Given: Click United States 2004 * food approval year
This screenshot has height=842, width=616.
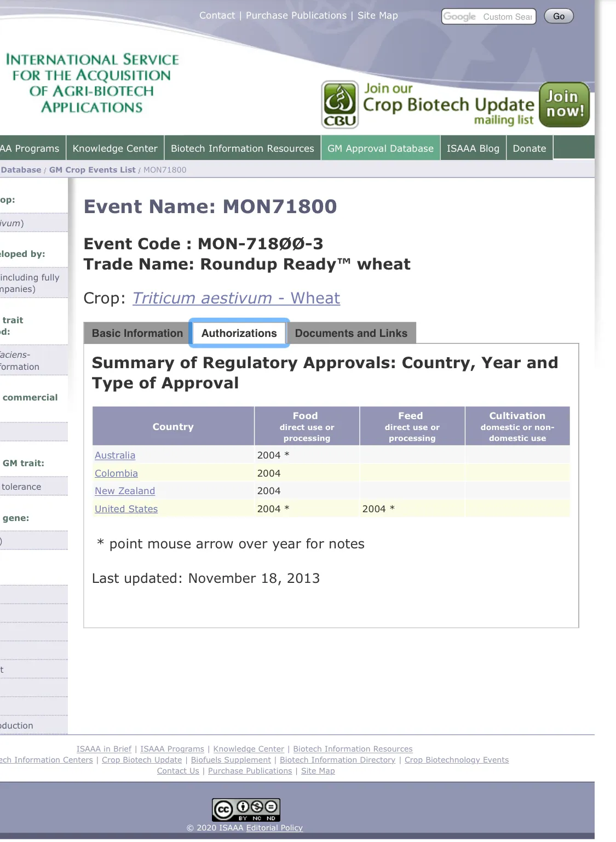Looking at the screenshot, I should (x=273, y=509).
